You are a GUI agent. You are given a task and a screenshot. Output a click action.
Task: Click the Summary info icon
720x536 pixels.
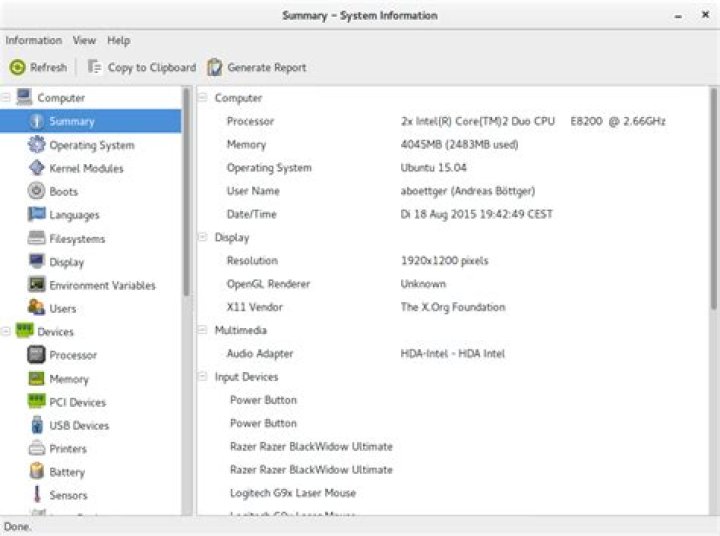[x=36, y=121]
